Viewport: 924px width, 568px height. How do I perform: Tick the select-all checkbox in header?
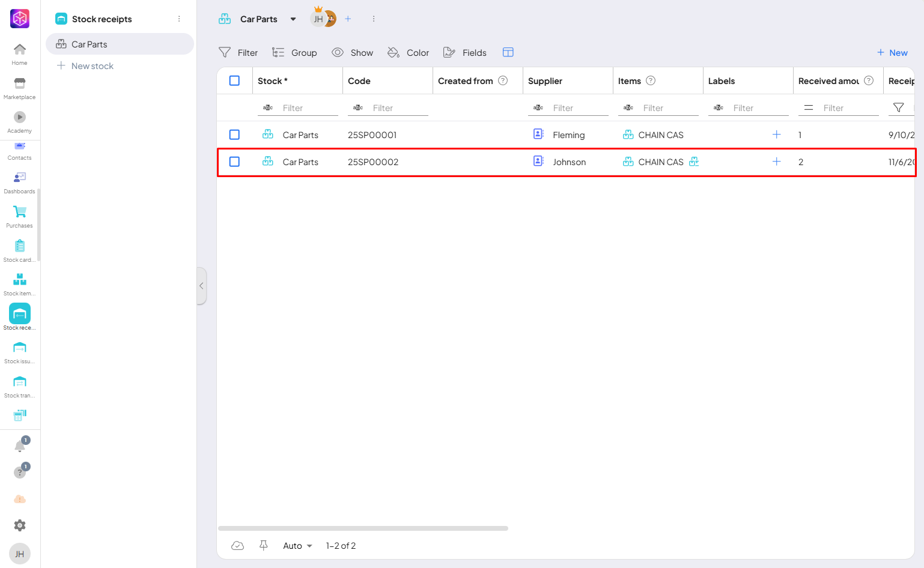(x=234, y=81)
